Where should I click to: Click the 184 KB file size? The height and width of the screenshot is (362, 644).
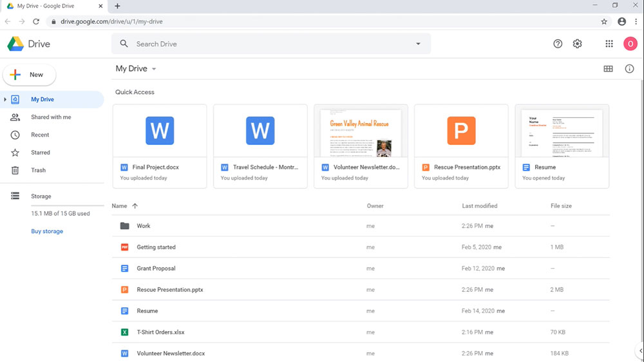click(560, 354)
